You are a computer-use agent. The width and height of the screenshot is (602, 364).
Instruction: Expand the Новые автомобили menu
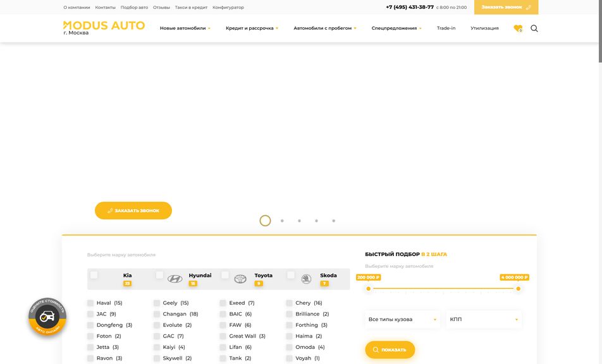click(x=185, y=28)
